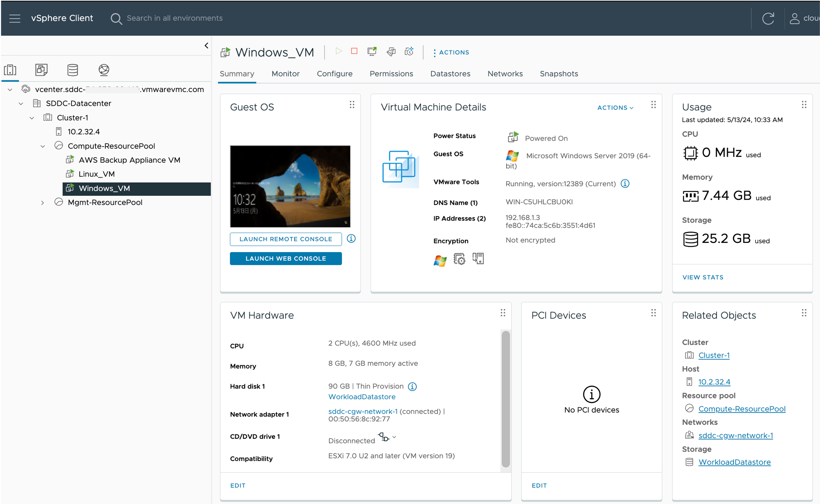Open the Monitor tab
The width and height of the screenshot is (820, 504).
coord(285,74)
